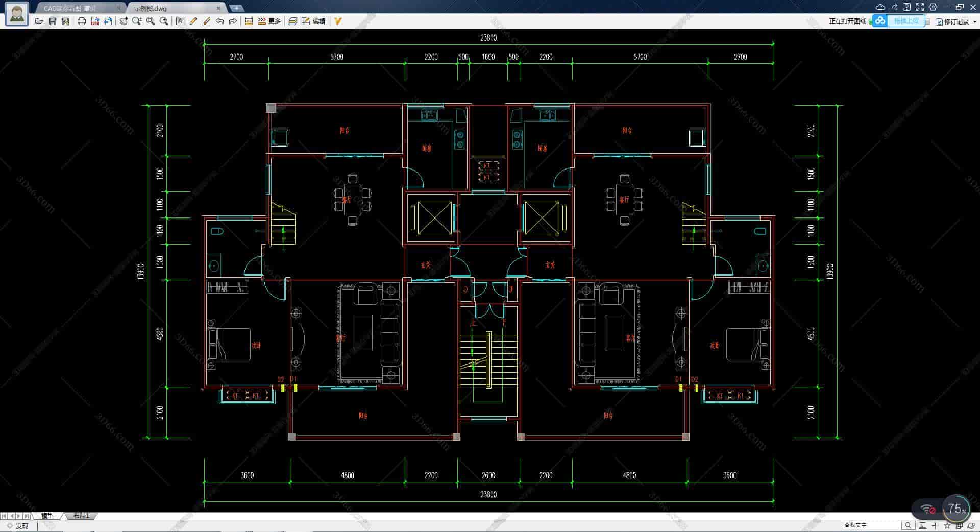The width and height of the screenshot is (980, 532).
Task: Click the Open file folder icon
Action: point(39,21)
